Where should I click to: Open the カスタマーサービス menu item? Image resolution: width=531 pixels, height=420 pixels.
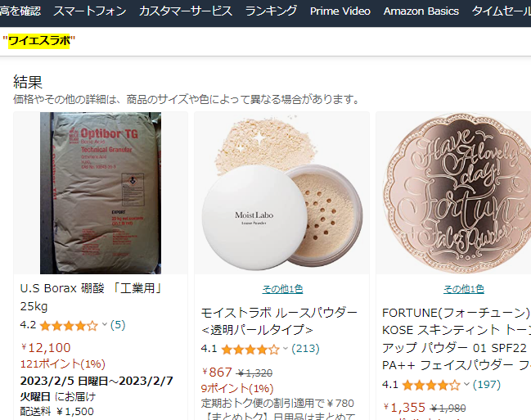[x=186, y=11]
